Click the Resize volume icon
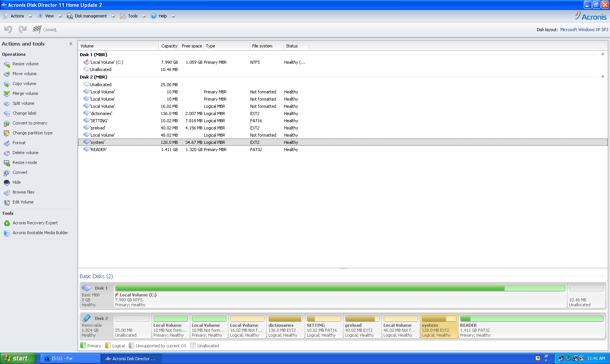 tap(6, 64)
